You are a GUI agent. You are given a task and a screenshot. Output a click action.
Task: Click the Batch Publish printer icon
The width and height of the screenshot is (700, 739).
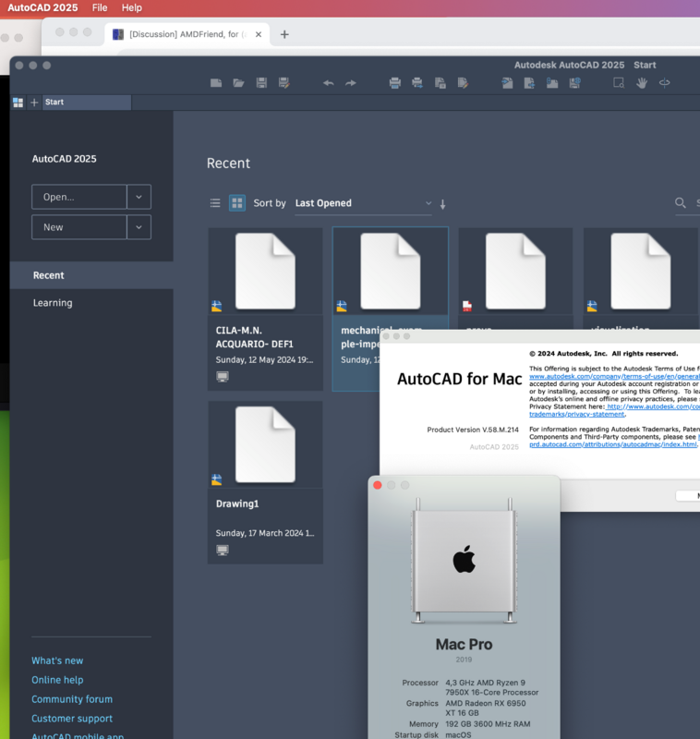[x=417, y=83]
